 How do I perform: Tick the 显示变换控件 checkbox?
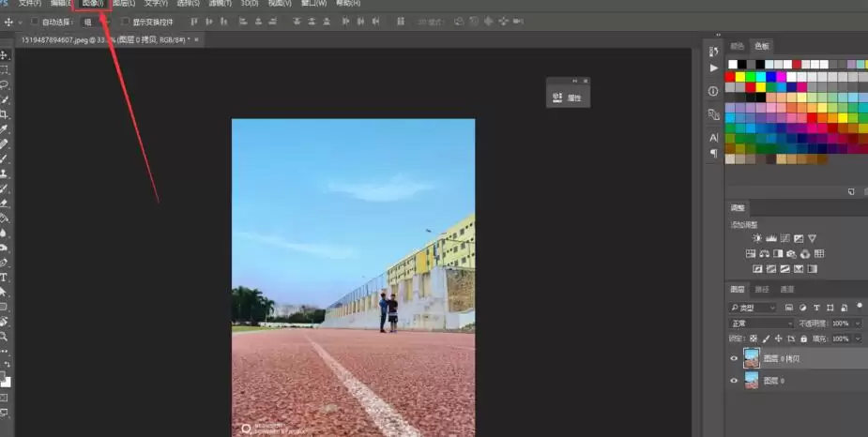pyautogui.click(x=125, y=22)
